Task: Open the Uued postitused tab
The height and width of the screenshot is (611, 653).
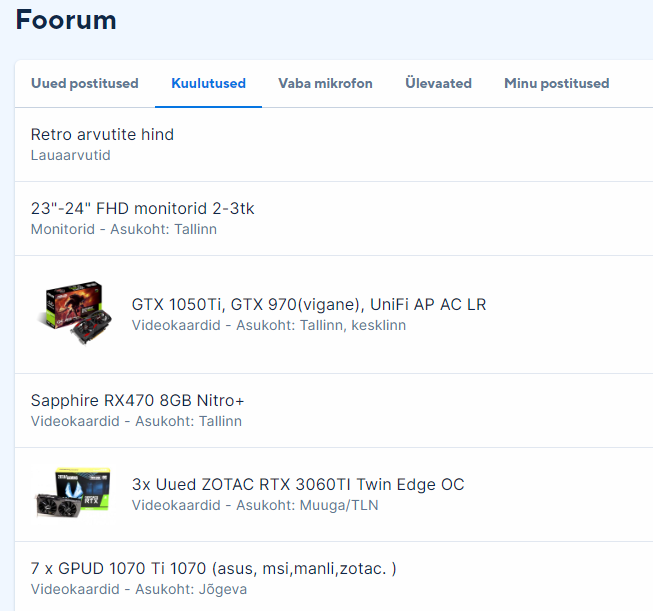Action: click(x=85, y=83)
